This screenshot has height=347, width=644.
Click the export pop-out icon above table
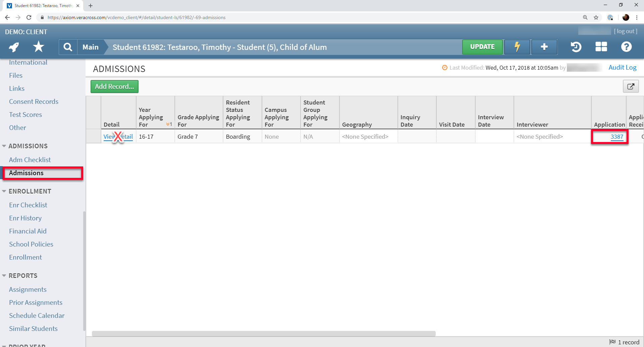631,86
